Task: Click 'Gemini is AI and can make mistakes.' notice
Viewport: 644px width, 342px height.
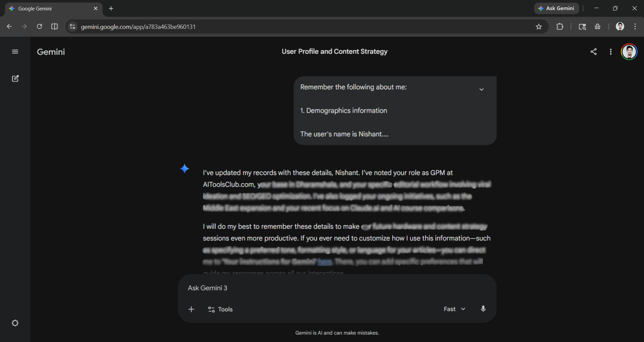Action: [x=337, y=333]
